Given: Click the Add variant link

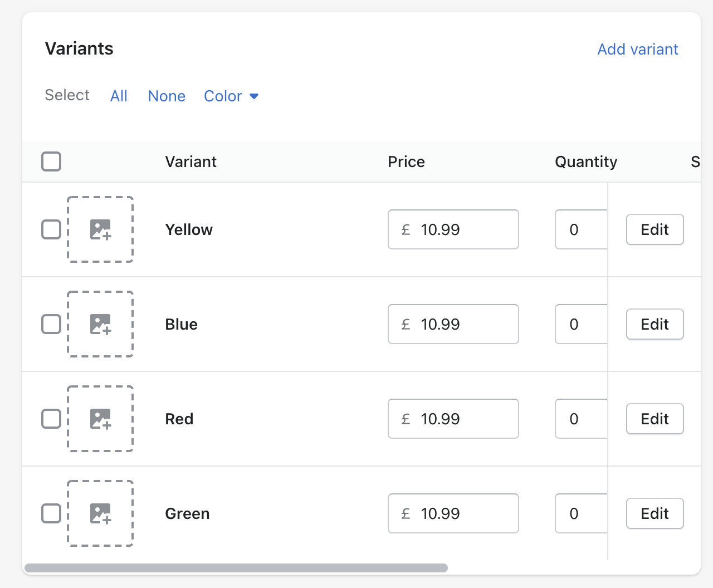Looking at the screenshot, I should click(x=637, y=49).
